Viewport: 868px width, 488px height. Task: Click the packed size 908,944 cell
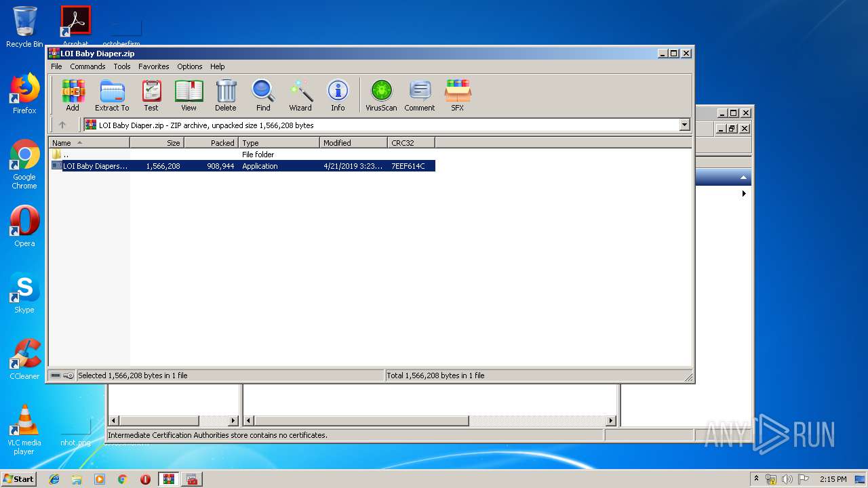tap(220, 166)
